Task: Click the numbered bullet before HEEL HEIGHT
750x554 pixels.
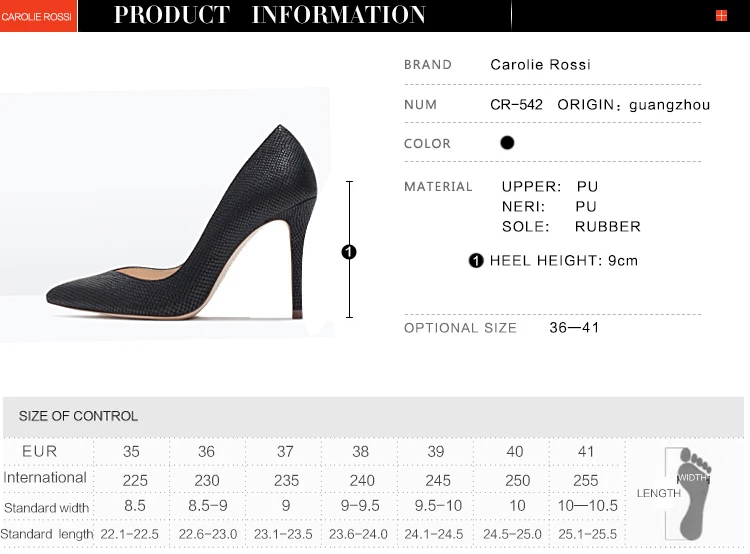Action: tap(476, 261)
